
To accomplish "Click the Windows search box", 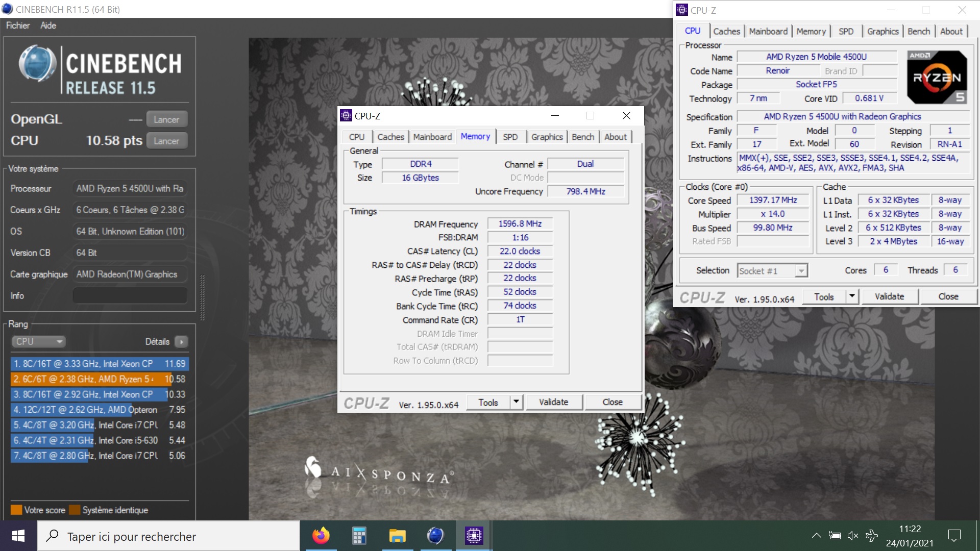I will pos(168,536).
